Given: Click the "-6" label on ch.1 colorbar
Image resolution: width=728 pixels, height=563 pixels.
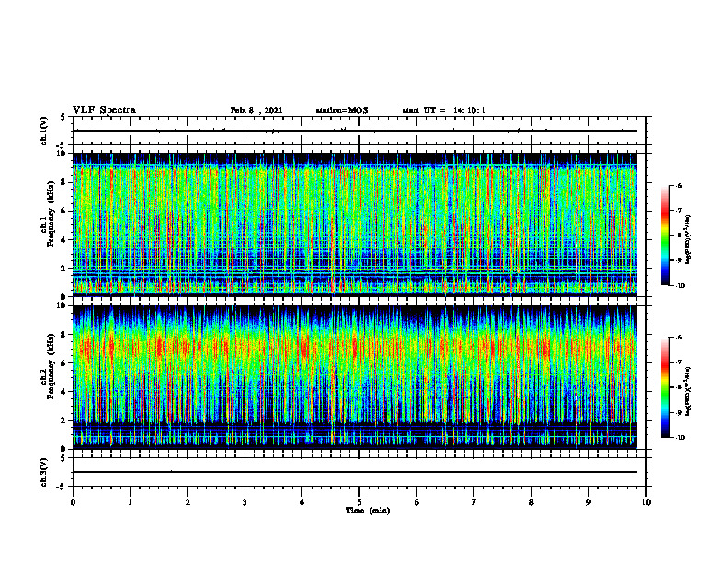Looking at the screenshot, I should pos(678,185).
